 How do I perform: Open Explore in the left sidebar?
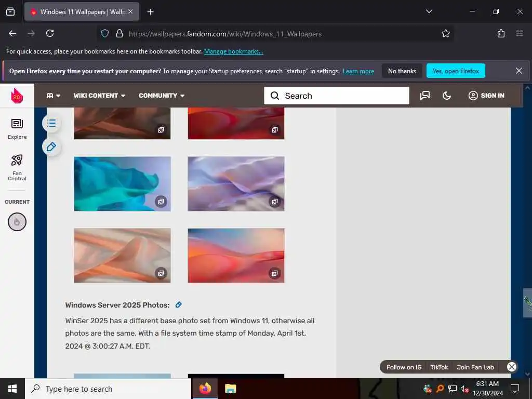pos(17,129)
